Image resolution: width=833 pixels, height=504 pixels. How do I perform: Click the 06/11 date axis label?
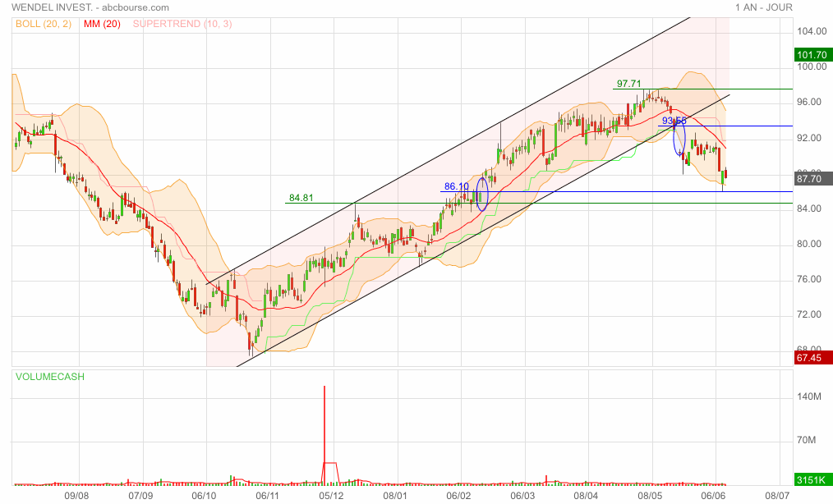coord(267,496)
